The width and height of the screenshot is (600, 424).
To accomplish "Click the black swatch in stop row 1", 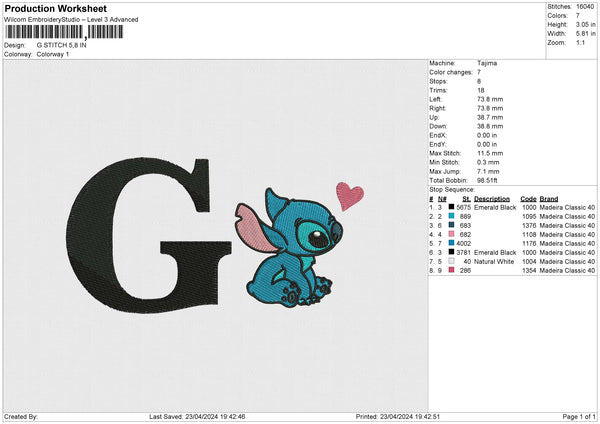I will coord(452,207).
